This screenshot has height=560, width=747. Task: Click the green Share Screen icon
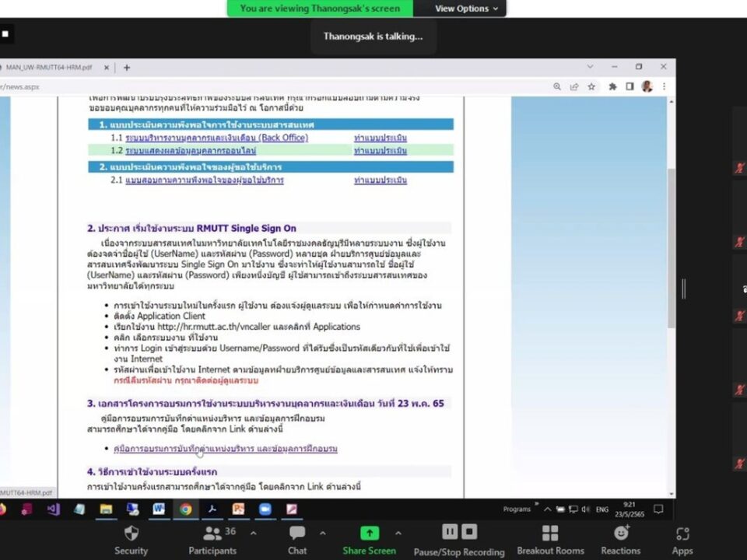(369, 533)
